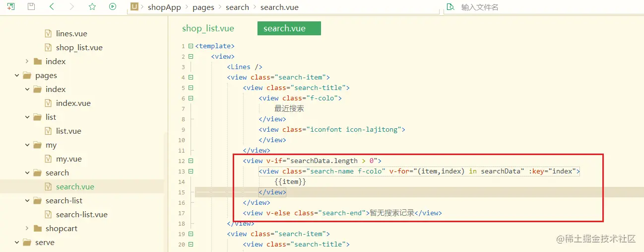Select the search.vue editor tab
The width and height of the screenshot is (644, 252).
click(x=289, y=28)
